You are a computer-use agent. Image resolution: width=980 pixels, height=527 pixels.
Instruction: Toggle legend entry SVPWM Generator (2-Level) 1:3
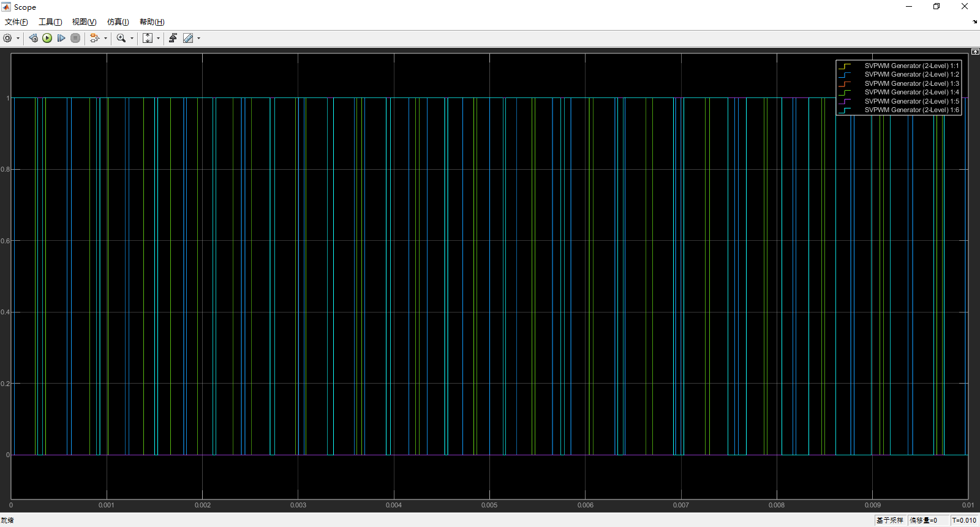tap(899, 83)
